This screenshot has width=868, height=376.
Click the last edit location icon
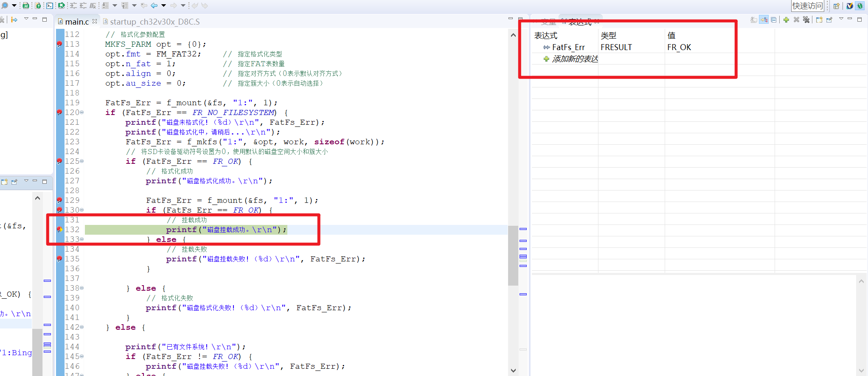[x=144, y=6]
